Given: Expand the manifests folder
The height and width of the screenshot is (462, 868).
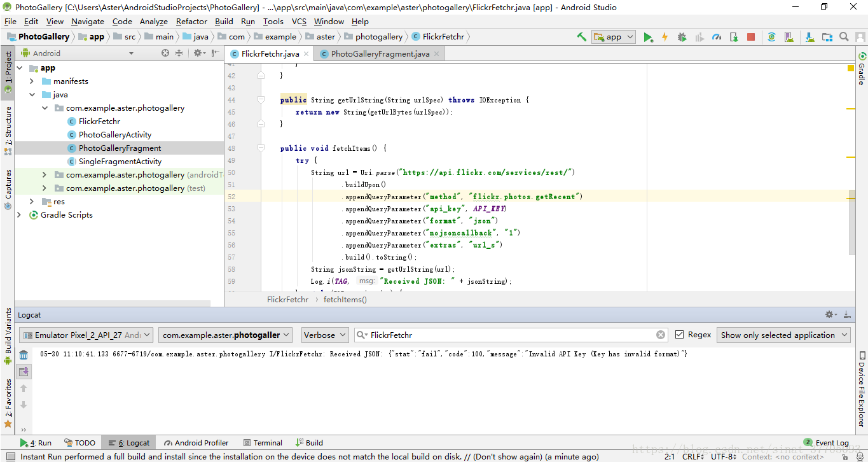Looking at the screenshot, I should 32,81.
